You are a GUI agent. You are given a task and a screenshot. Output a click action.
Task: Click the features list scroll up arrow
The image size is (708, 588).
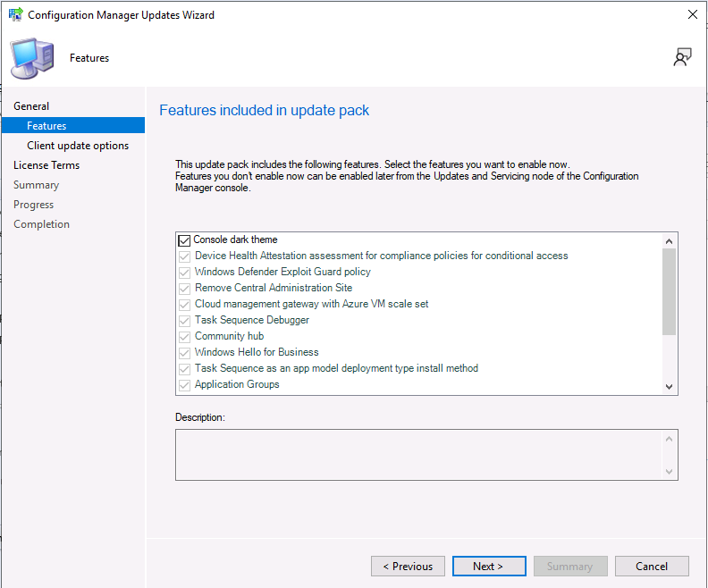point(669,241)
